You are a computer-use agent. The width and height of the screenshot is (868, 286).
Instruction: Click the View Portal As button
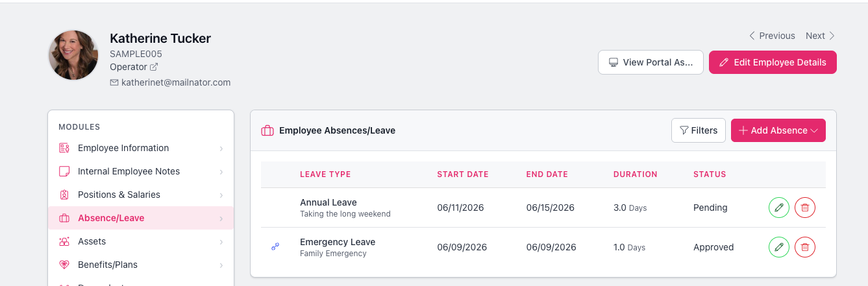pyautogui.click(x=651, y=62)
